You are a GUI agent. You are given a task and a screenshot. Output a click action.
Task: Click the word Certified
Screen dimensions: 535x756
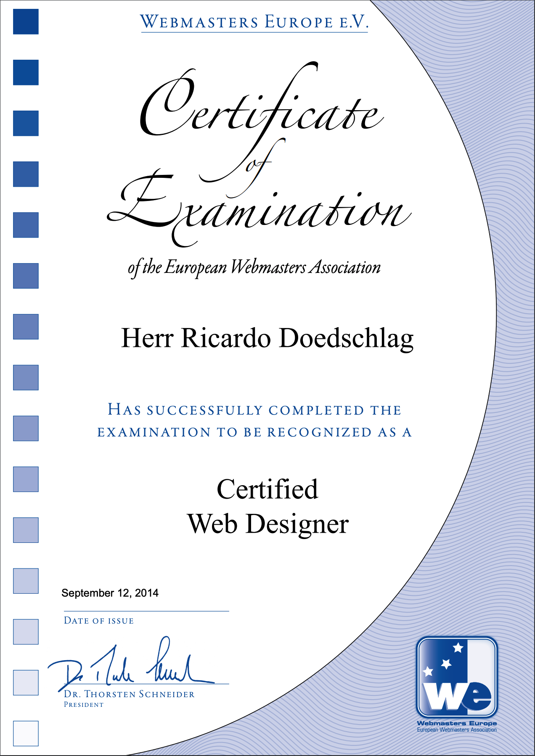267,489
